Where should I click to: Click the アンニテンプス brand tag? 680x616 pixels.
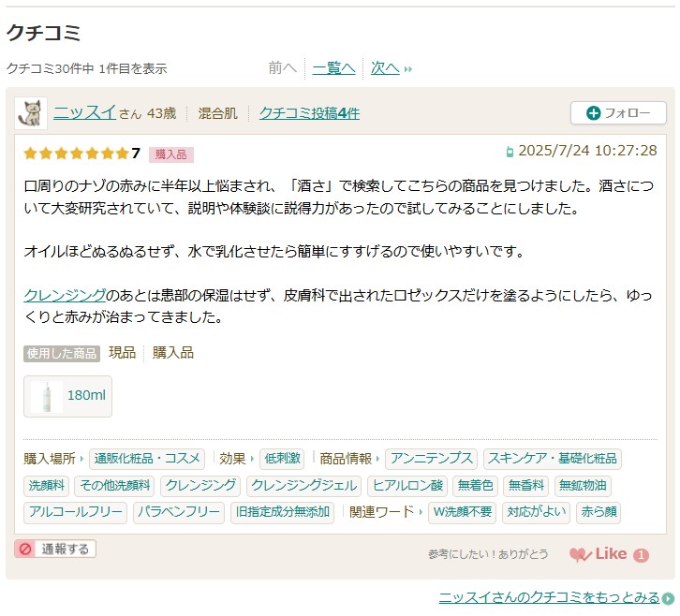tap(432, 459)
